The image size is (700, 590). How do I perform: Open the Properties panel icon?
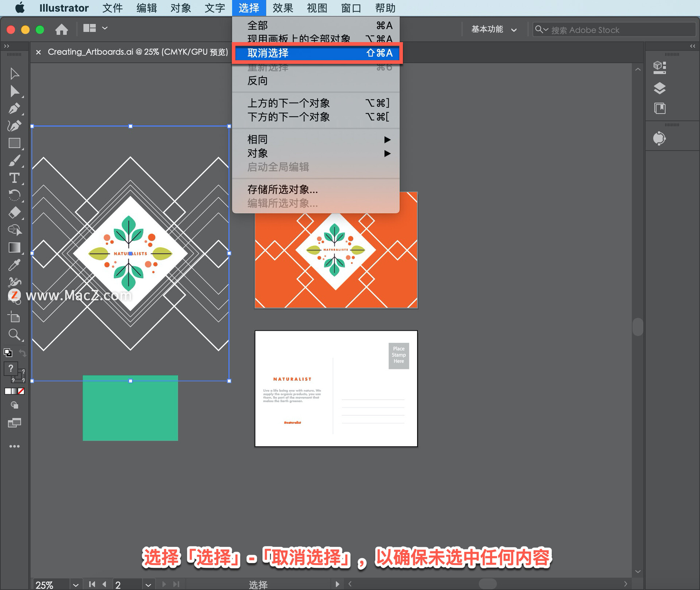(660, 67)
